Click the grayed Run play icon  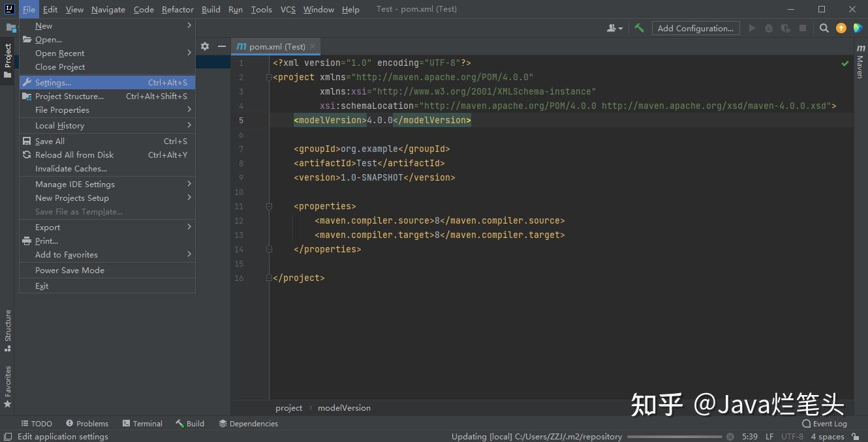(752, 28)
